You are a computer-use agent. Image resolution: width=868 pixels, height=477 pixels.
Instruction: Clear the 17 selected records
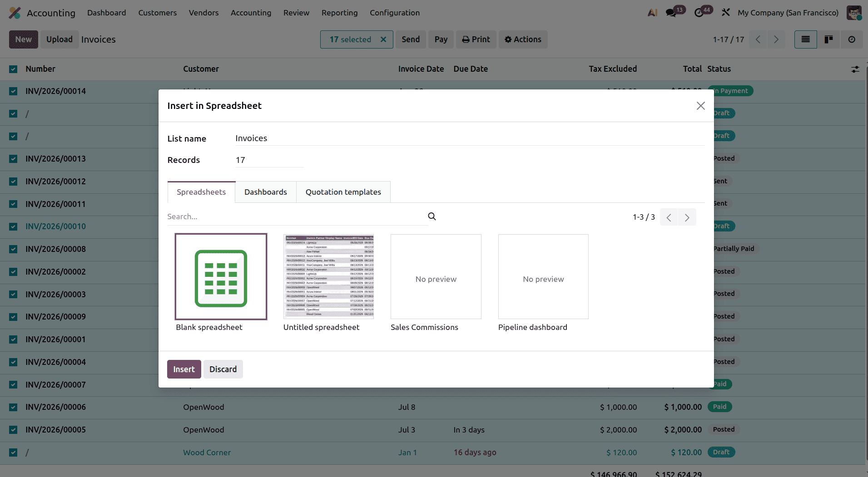pos(383,39)
